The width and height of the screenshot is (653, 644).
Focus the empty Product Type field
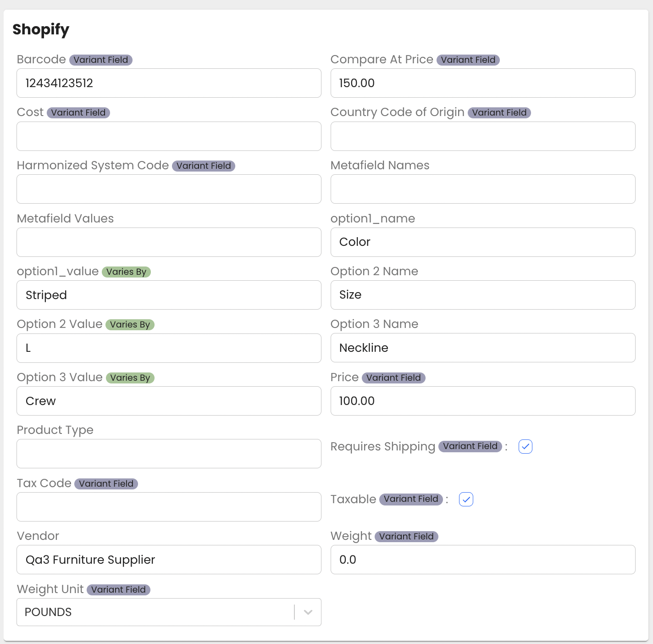click(x=169, y=454)
